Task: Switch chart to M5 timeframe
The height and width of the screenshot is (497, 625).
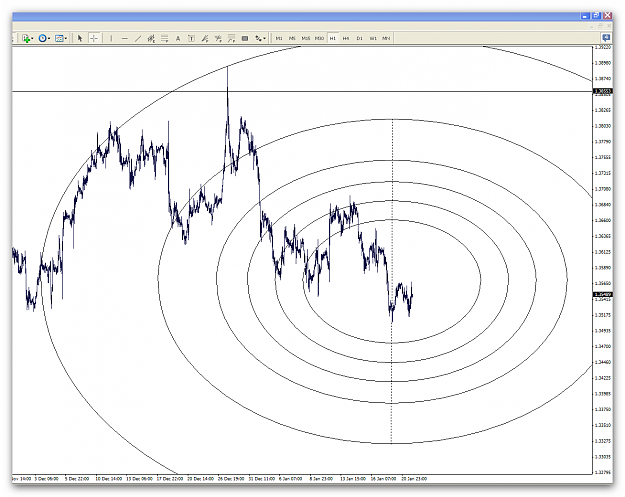Action: [292, 38]
